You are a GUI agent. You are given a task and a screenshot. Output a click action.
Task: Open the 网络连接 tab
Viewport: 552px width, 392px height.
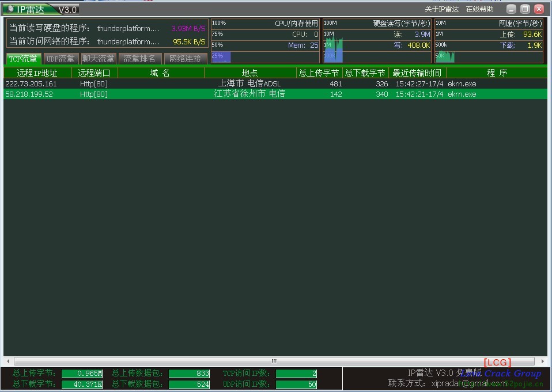pos(186,59)
